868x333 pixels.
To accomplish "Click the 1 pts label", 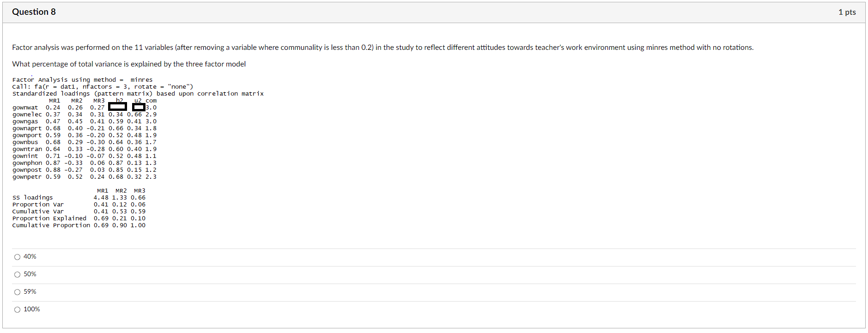I will coord(847,12).
